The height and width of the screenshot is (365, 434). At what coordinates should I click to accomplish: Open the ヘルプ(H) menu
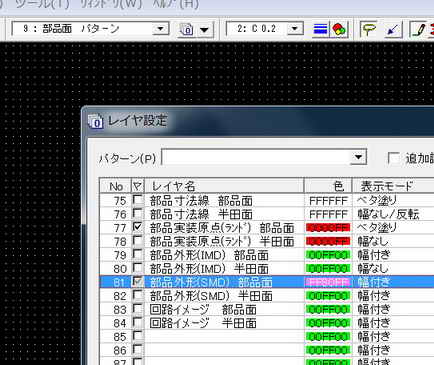point(175,4)
